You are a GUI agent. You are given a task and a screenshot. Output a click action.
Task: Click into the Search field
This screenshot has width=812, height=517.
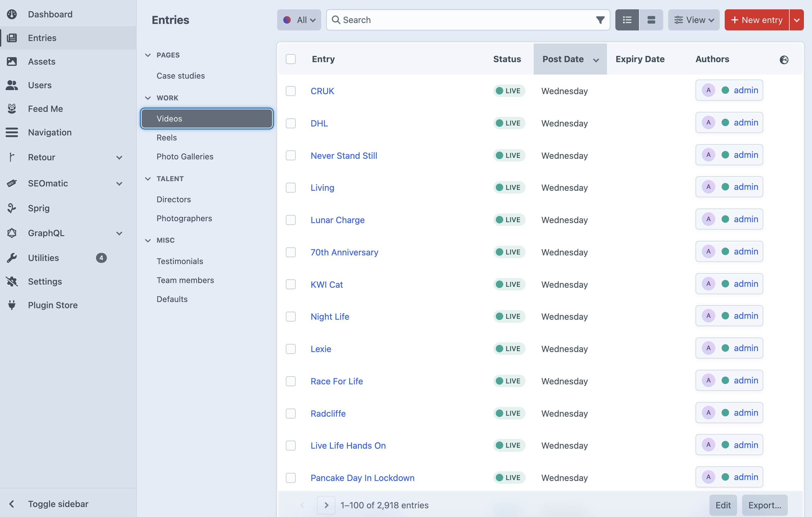point(465,20)
